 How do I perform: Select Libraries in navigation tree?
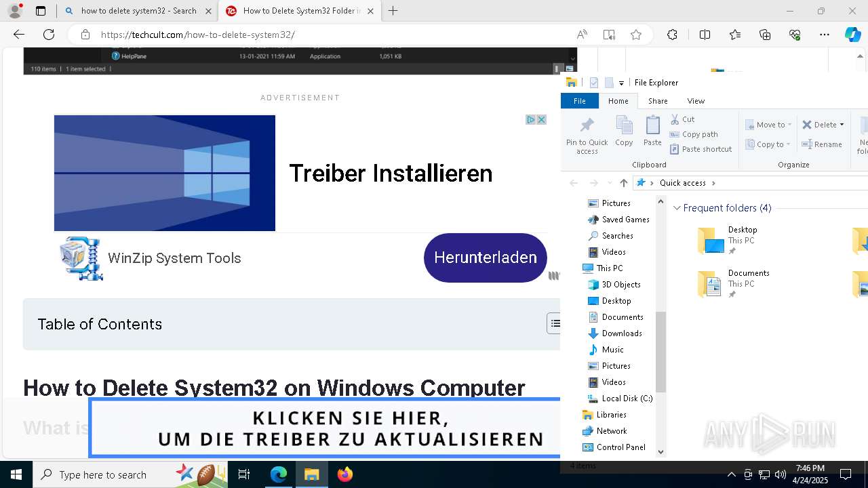(x=611, y=415)
